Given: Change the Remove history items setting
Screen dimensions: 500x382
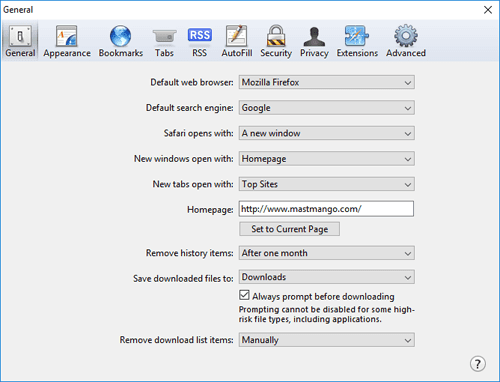Looking at the screenshot, I should click(x=327, y=253).
